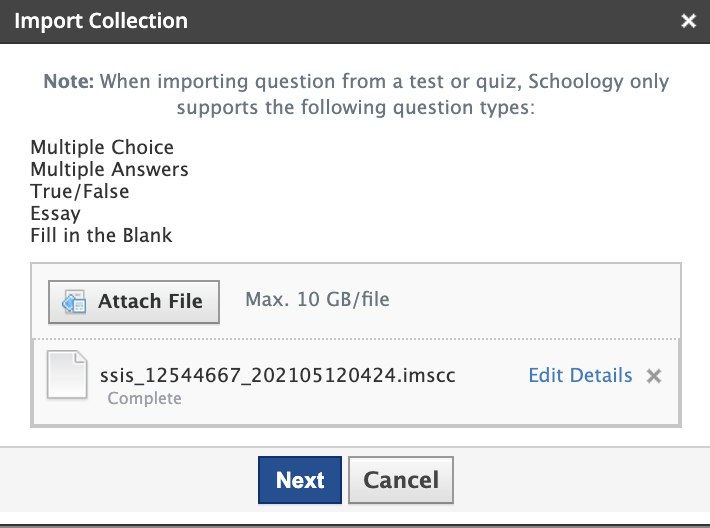Click the Import Collection title bar
Screen dimensions: 710x528
click(x=300, y=21)
